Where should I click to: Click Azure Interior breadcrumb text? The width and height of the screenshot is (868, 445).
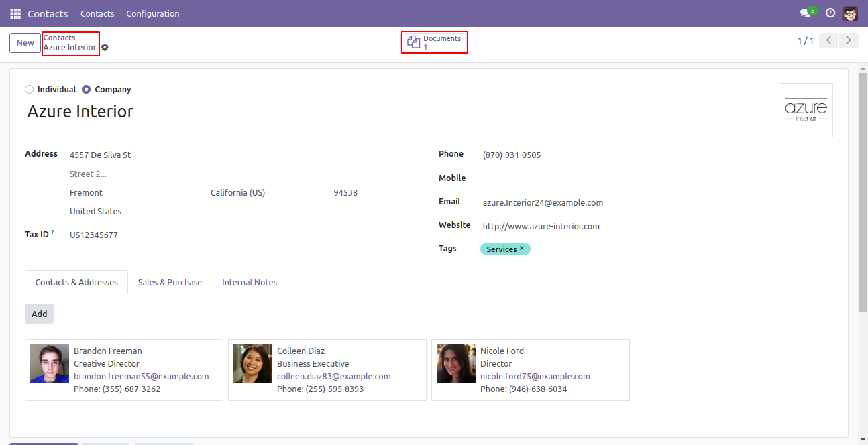tap(70, 48)
